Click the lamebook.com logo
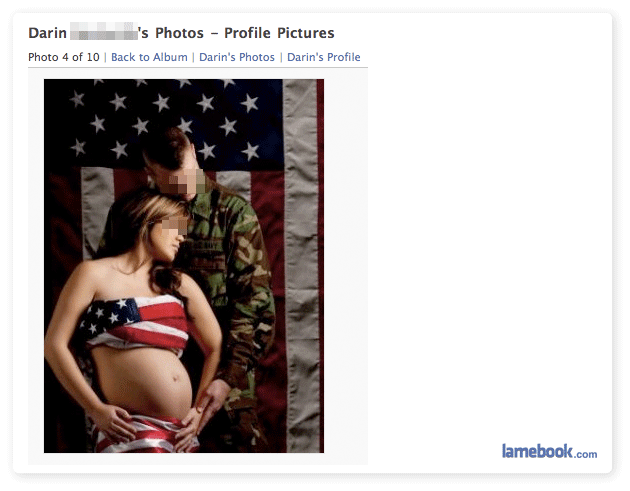The height and width of the screenshot is (491, 630). coord(549,451)
